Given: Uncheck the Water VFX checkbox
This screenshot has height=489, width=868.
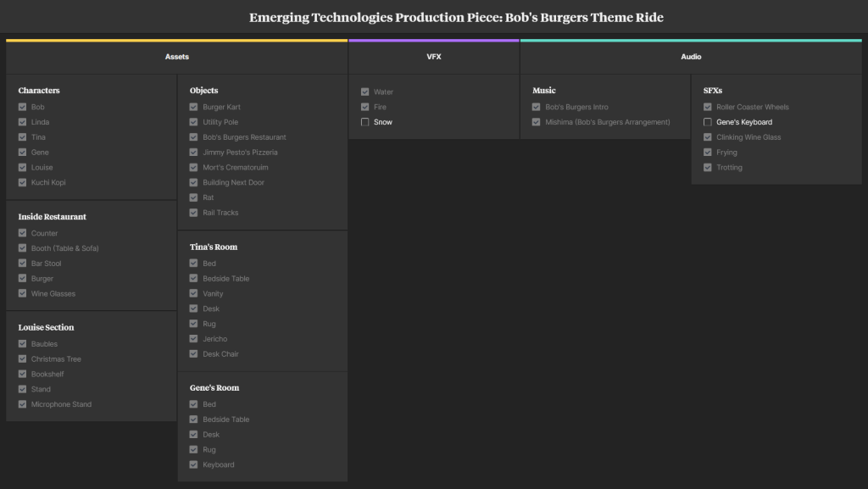Looking at the screenshot, I should coord(365,92).
